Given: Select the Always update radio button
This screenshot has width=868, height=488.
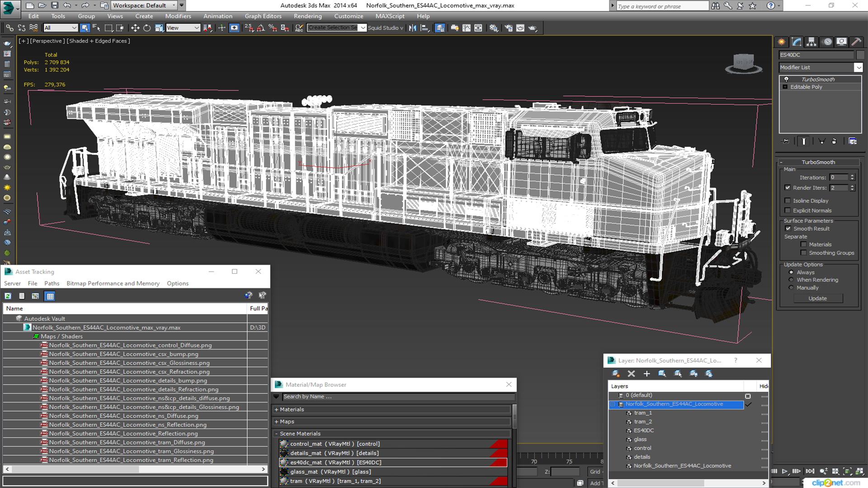Looking at the screenshot, I should click(791, 272).
